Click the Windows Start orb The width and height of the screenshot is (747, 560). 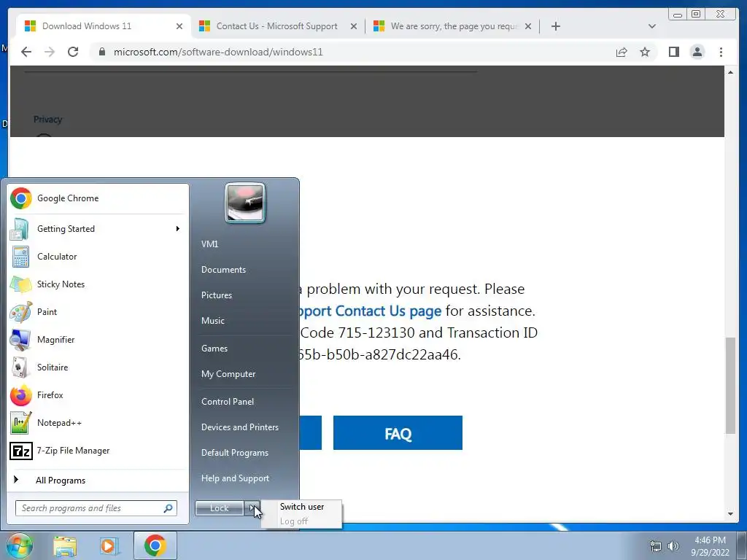(x=19, y=545)
